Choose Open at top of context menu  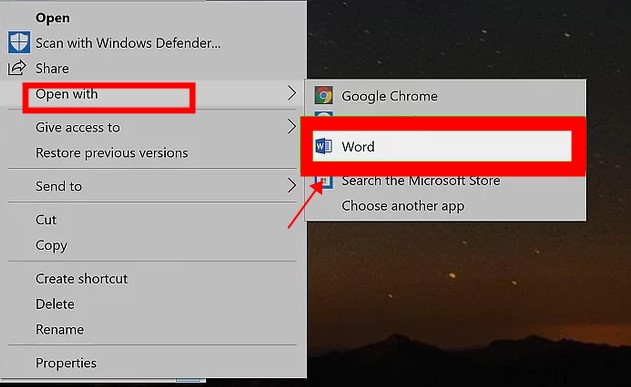[53, 18]
